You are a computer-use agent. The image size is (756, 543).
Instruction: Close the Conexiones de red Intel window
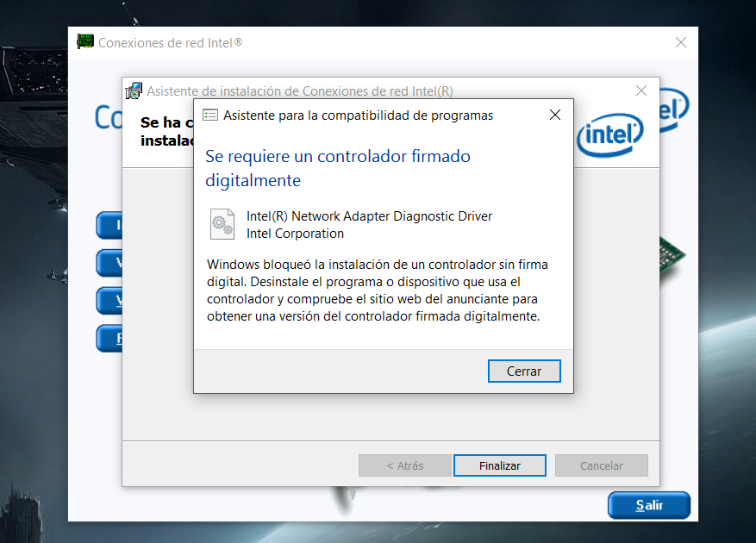(x=681, y=42)
